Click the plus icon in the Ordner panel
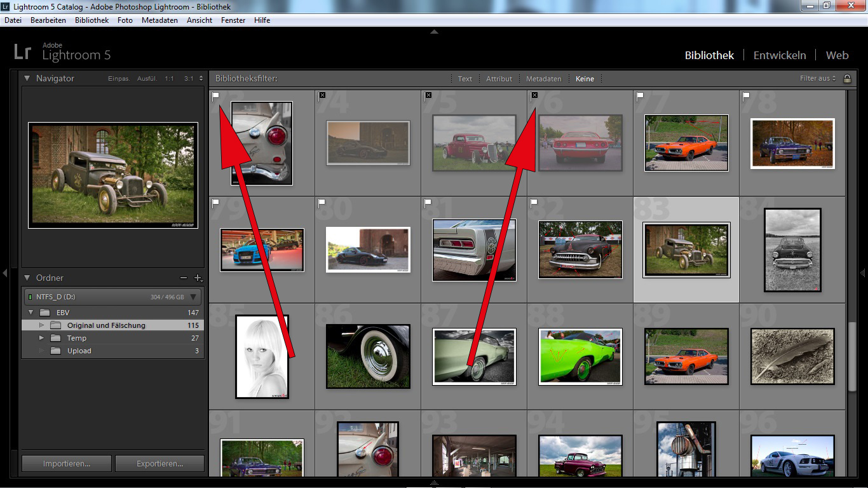The width and height of the screenshot is (868, 488). (x=198, y=278)
